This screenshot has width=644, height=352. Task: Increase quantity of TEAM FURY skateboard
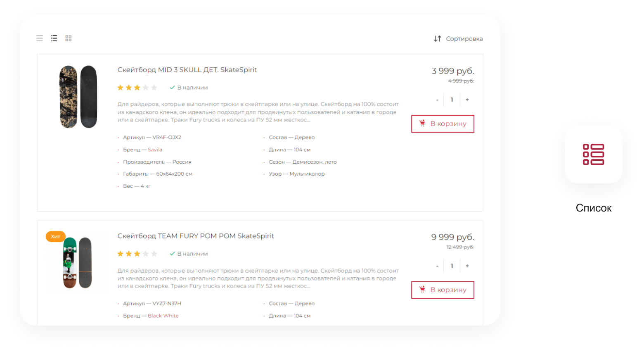[467, 266]
